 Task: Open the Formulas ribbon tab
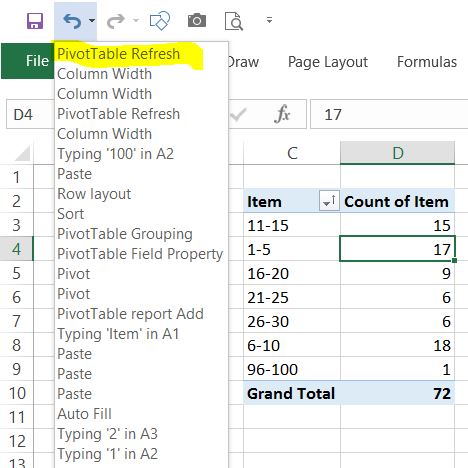427,62
